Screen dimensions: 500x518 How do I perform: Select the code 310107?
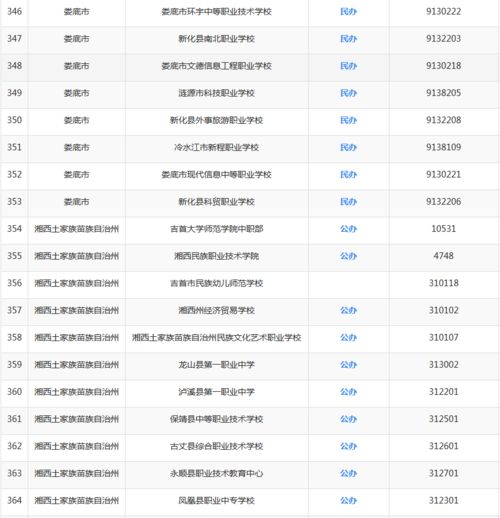tap(443, 338)
